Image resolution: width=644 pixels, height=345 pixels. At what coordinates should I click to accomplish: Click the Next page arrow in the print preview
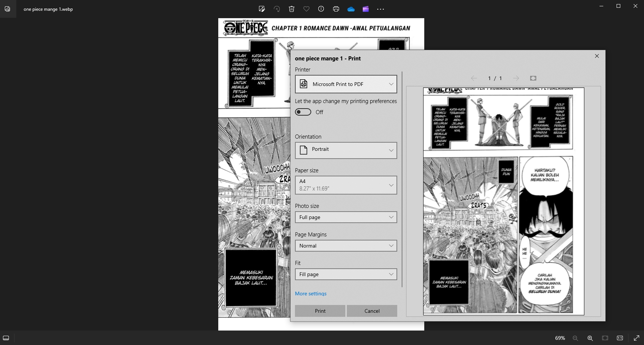[x=516, y=78]
